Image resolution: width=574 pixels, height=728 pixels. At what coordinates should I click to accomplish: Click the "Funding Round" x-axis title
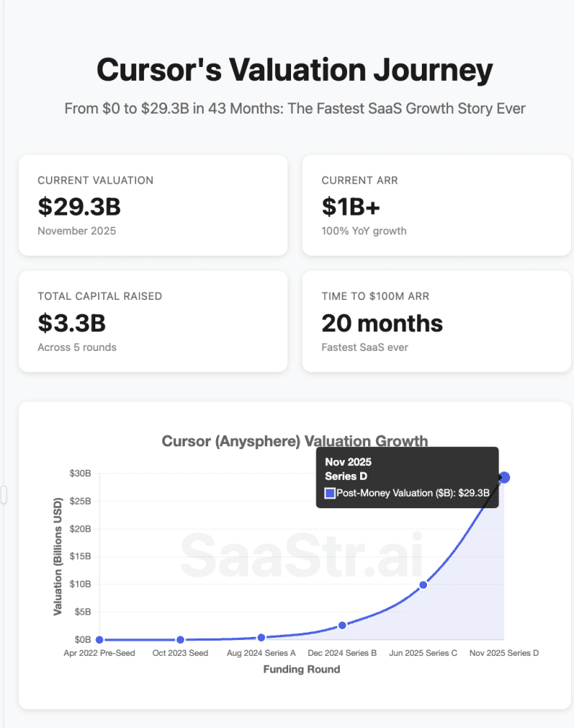(x=301, y=669)
